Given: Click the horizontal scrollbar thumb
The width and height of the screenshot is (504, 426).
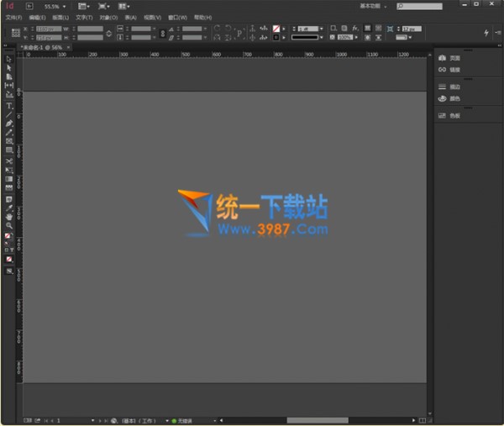Looking at the screenshot, I should click(x=318, y=420).
